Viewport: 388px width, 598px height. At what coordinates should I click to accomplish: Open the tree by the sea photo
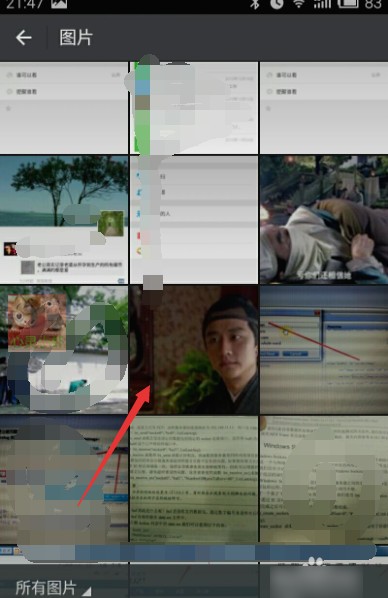tap(64, 219)
